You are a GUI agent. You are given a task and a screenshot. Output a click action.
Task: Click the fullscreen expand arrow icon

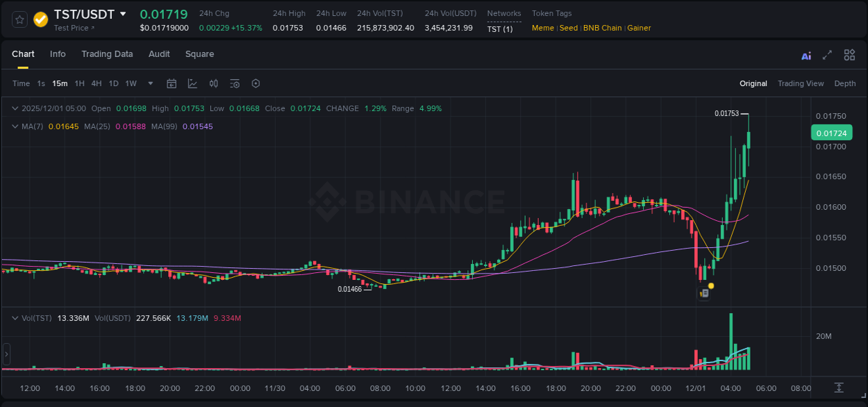(826, 55)
